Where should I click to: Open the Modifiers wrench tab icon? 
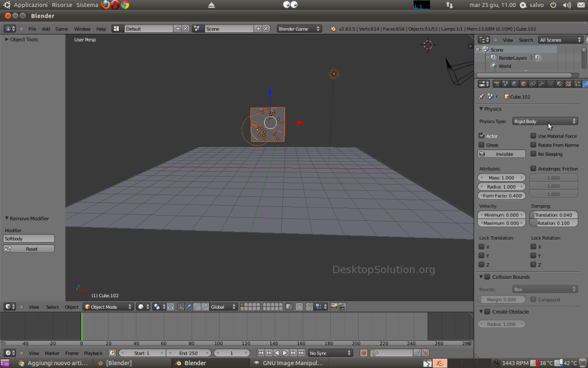click(x=541, y=84)
